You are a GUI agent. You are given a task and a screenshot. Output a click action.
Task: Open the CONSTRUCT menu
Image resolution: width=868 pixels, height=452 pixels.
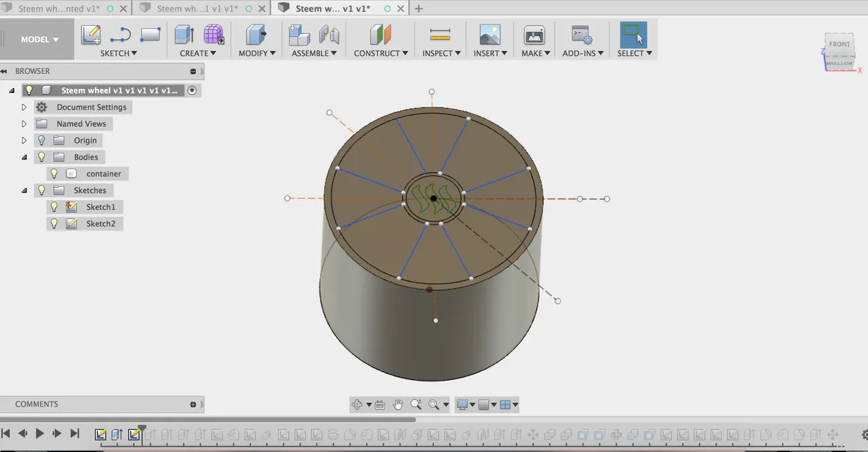point(381,53)
